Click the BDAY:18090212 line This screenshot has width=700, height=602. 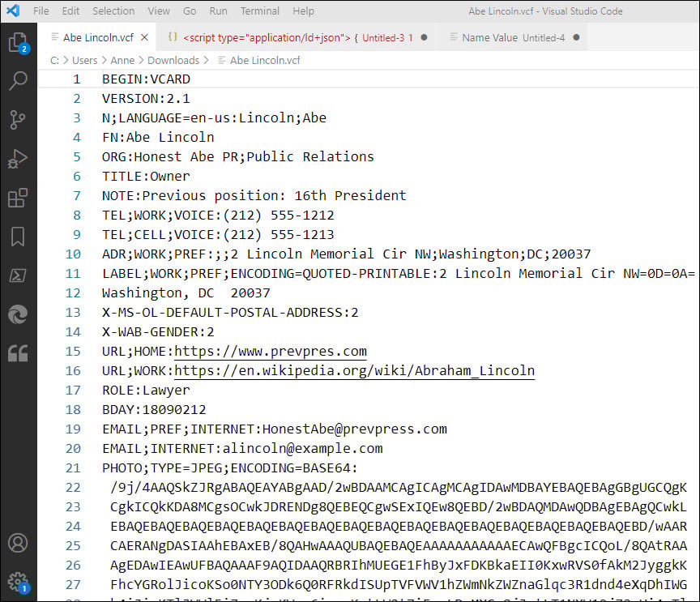(154, 410)
